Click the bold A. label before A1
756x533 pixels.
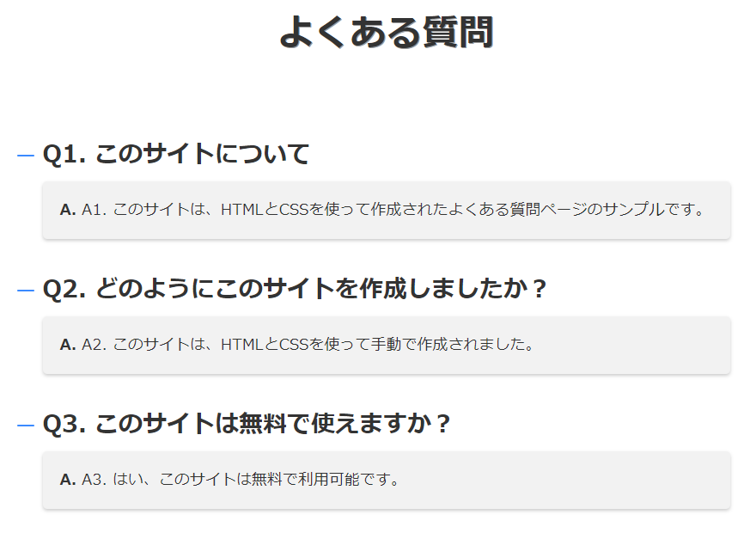pyautogui.click(x=68, y=210)
